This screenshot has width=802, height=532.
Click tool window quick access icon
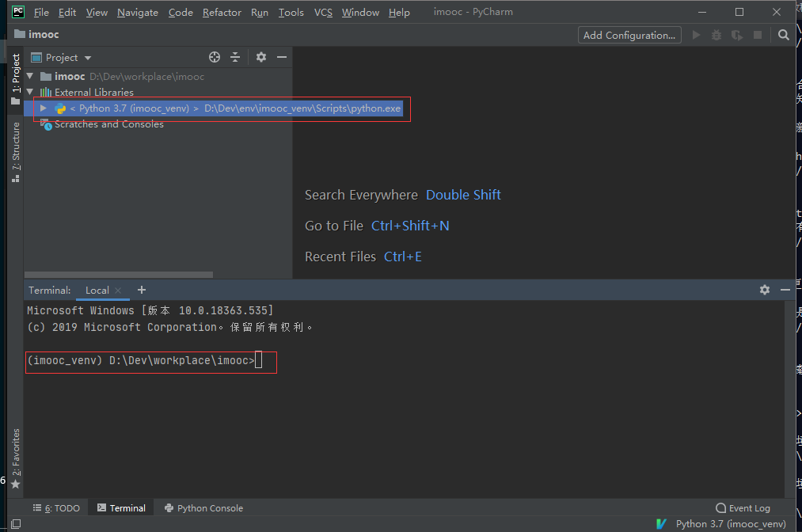[x=16, y=524]
